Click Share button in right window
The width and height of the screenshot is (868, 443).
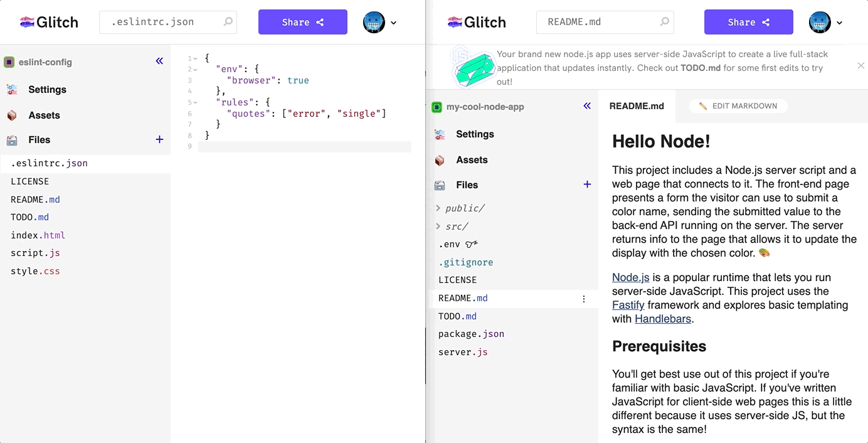click(748, 22)
